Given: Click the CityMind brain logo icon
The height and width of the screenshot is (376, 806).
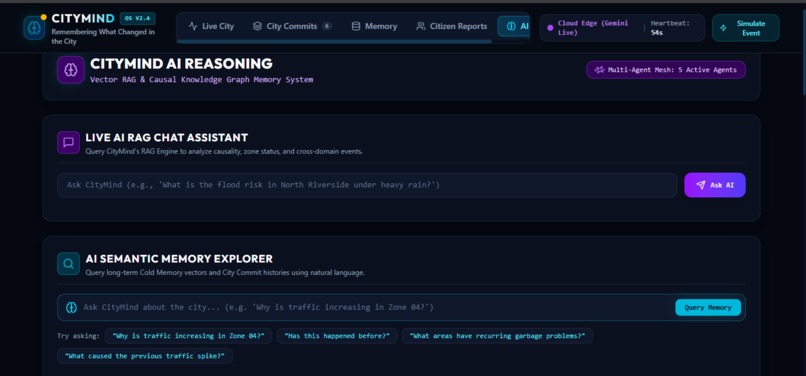Looking at the screenshot, I should (x=34, y=28).
